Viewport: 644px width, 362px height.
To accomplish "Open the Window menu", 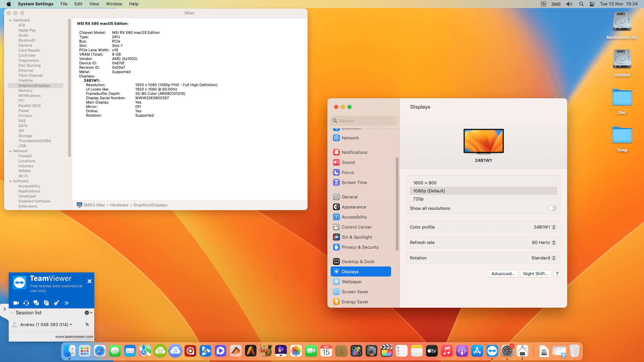I will (114, 4).
